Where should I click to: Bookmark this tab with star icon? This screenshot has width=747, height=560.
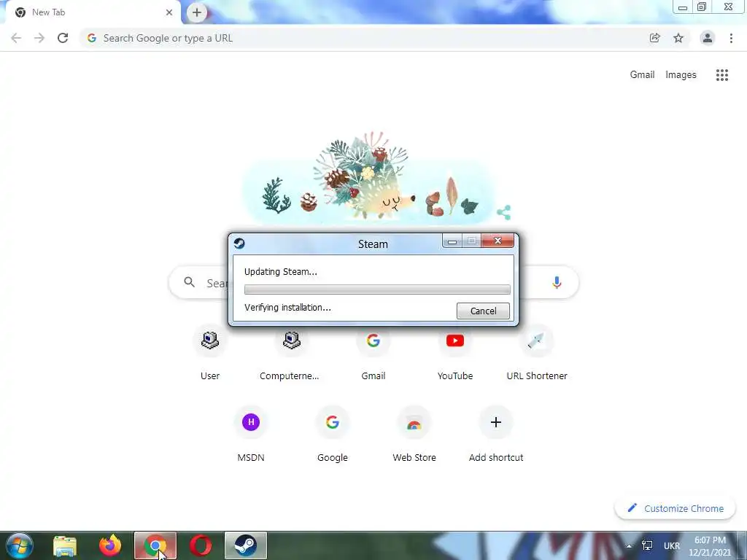[678, 38]
